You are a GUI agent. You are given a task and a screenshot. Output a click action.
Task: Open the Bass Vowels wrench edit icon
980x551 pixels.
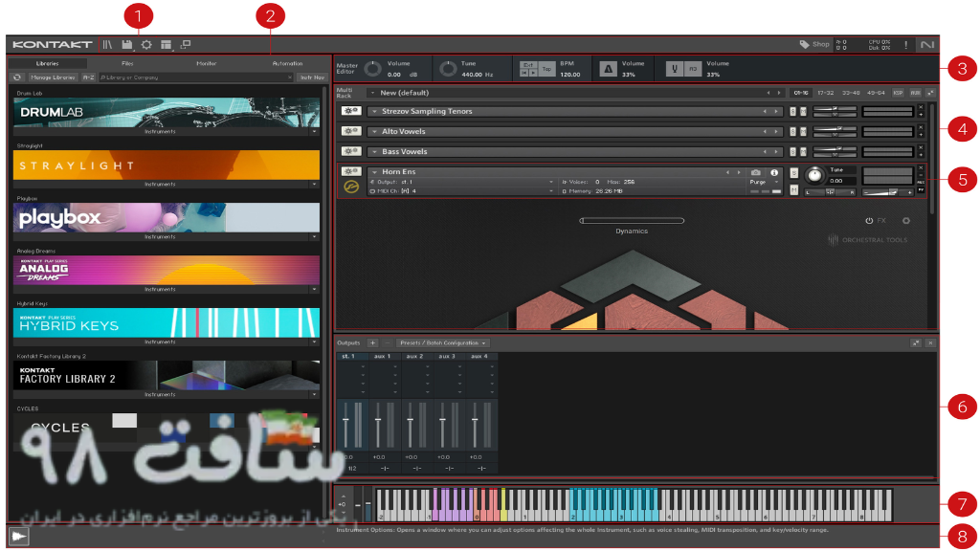click(351, 151)
